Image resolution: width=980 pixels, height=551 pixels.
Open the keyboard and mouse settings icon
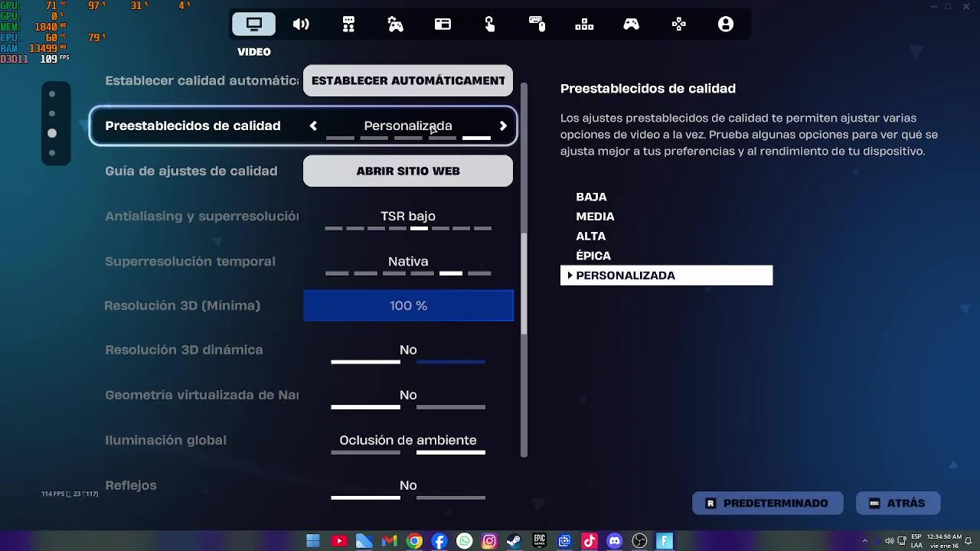537,24
